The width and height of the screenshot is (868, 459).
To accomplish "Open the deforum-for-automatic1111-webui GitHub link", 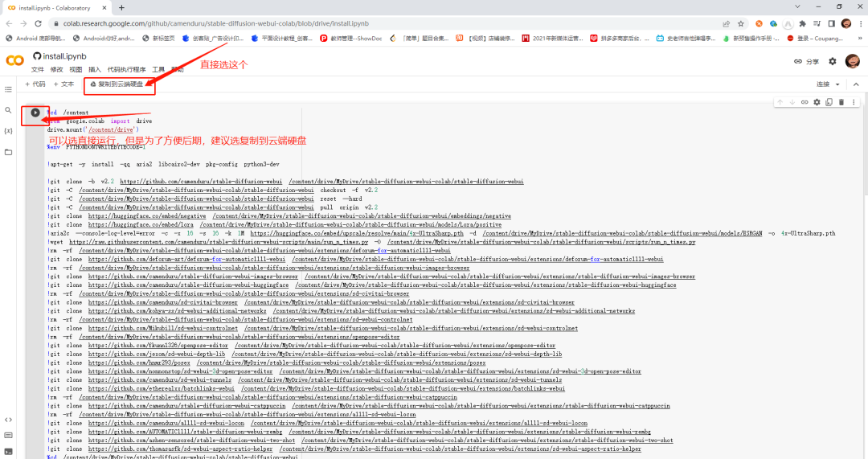I will tap(186, 259).
